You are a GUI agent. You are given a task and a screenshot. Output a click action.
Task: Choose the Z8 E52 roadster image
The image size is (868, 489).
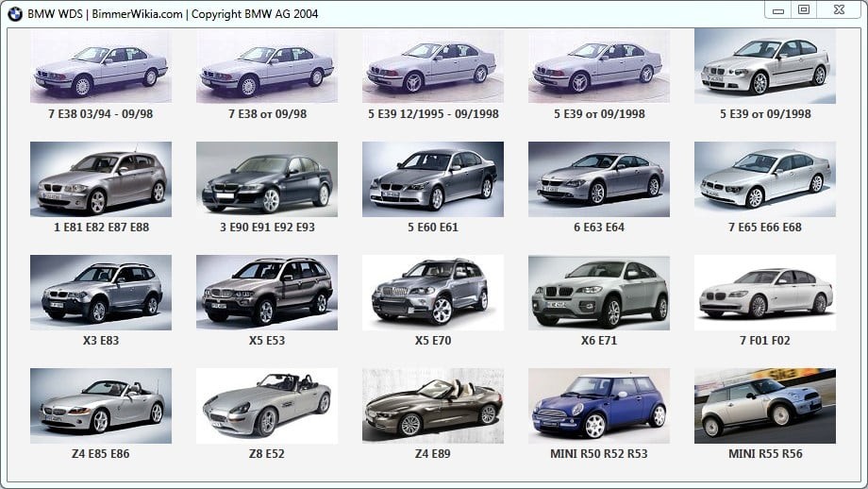pyautogui.click(x=267, y=406)
